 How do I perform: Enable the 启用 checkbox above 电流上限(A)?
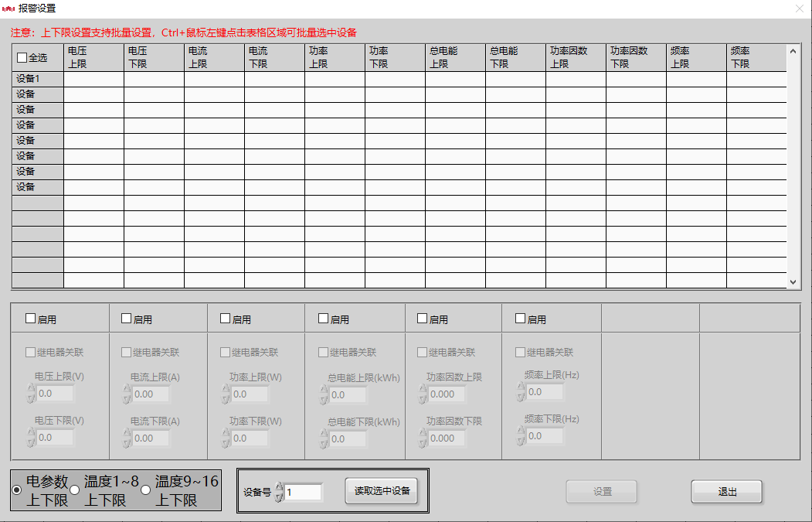coord(127,319)
